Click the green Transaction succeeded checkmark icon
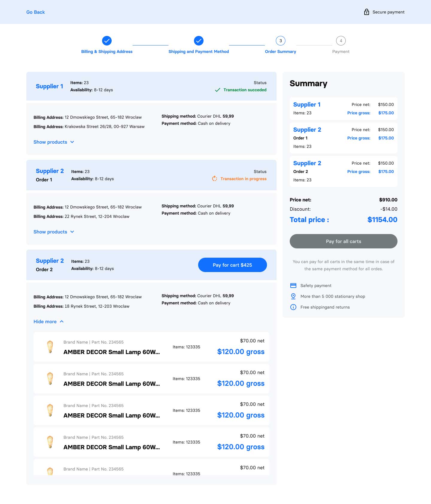 (x=218, y=90)
